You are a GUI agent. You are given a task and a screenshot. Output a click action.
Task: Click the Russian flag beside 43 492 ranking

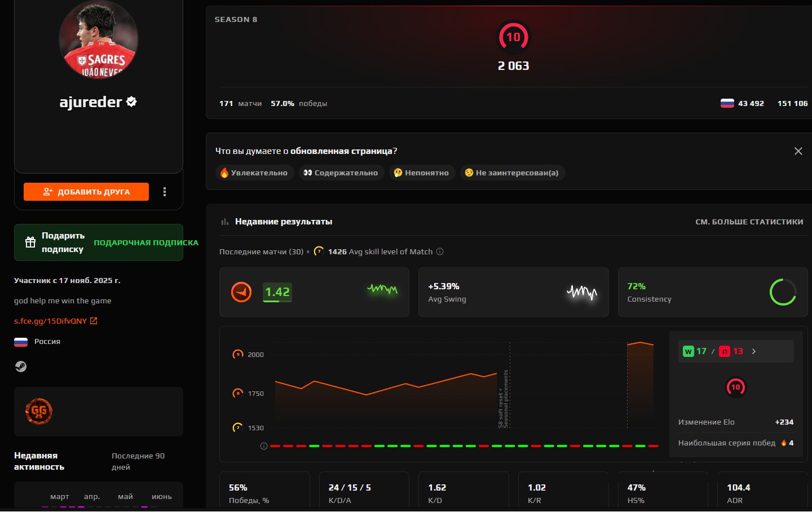click(727, 103)
